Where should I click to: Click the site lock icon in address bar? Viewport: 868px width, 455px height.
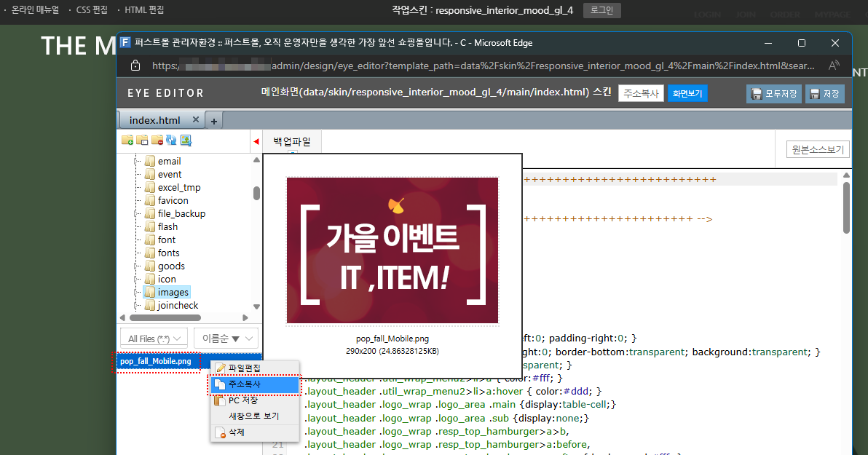pyautogui.click(x=135, y=66)
